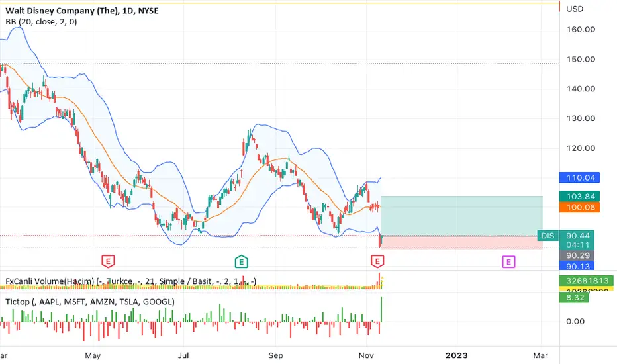This screenshot has height=364, width=617.
Task: Click the May label on time axis
Action: (93, 355)
